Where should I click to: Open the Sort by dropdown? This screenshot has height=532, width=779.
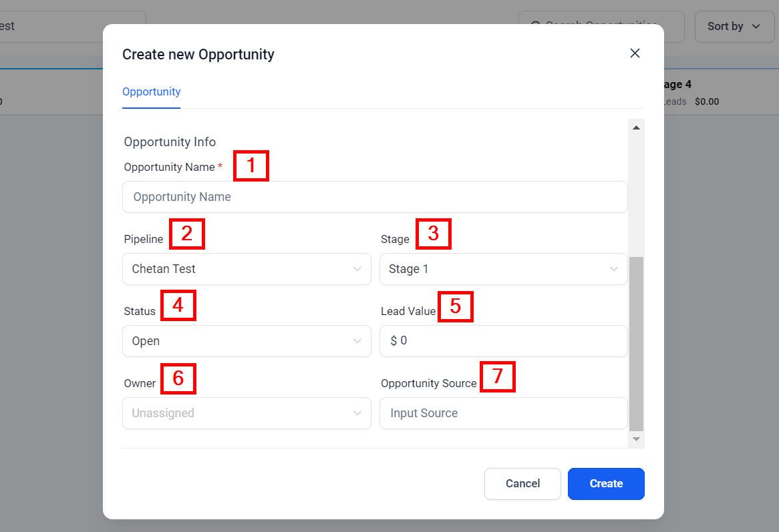pyautogui.click(x=733, y=27)
